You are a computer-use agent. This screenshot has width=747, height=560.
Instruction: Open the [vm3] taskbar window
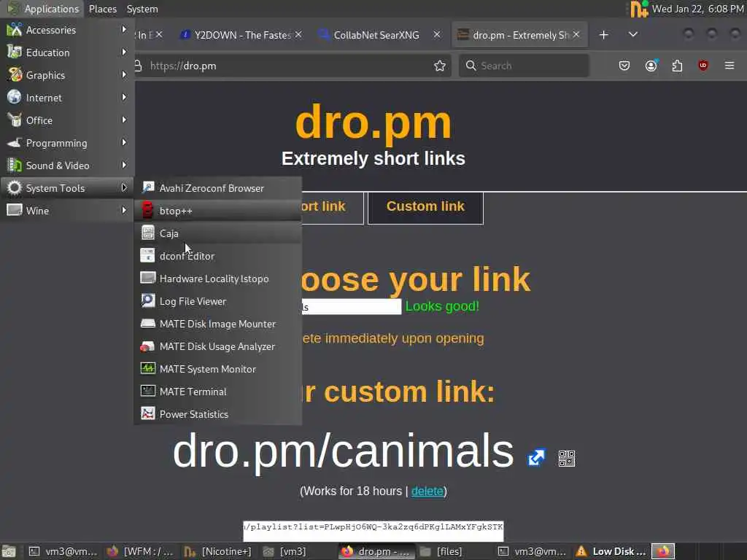pos(297,551)
